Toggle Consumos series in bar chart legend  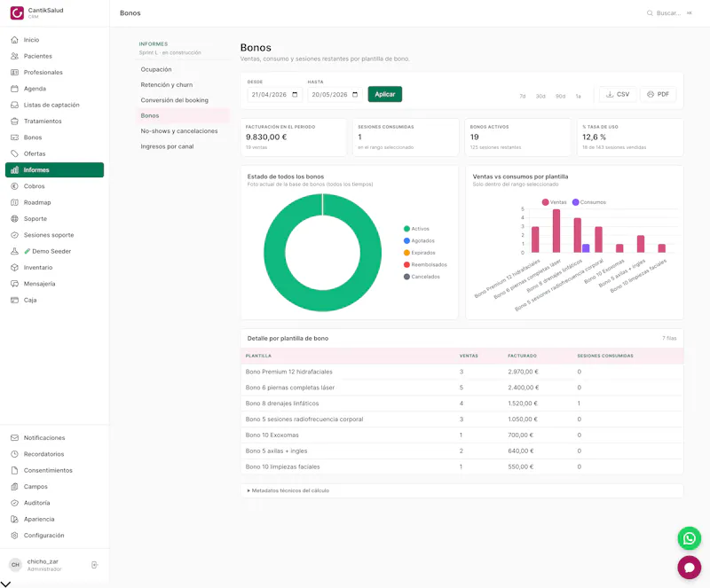click(x=589, y=202)
